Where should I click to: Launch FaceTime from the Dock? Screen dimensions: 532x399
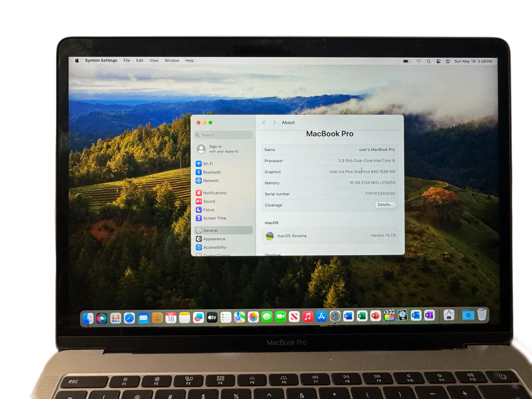[281, 317]
